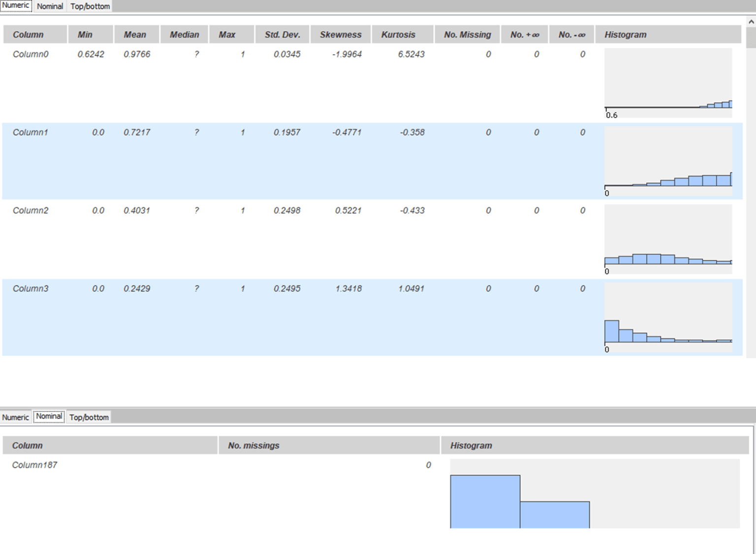Open the Column3 histogram thumbnail

668,317
